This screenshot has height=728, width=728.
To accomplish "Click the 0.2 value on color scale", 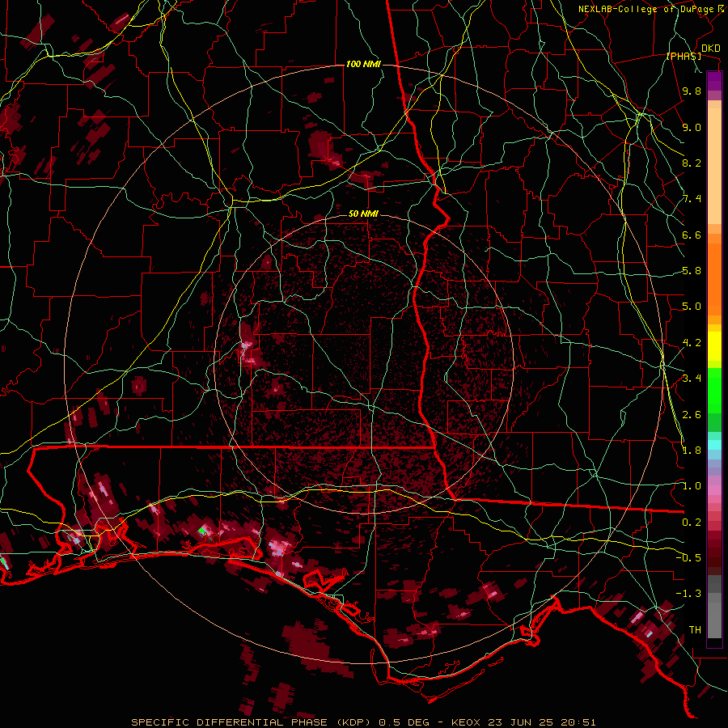I will click(692, 523).
